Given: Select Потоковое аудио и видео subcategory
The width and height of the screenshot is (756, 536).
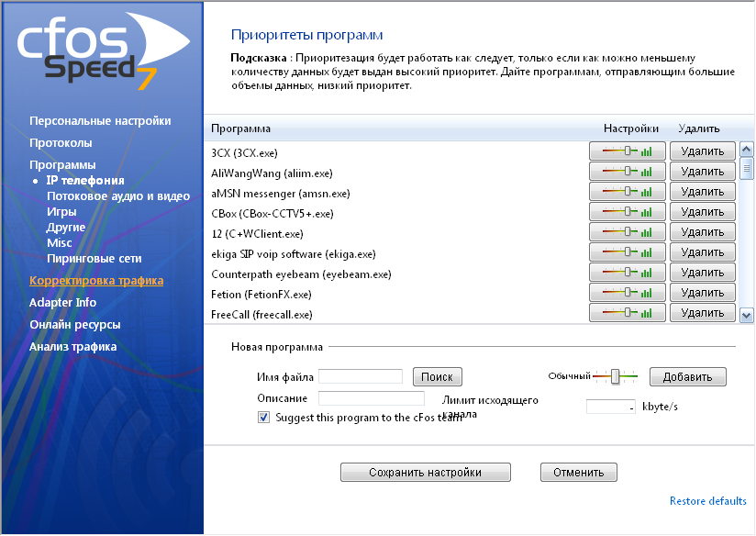Looking at the screenshot, I should [x=118, y=196].
